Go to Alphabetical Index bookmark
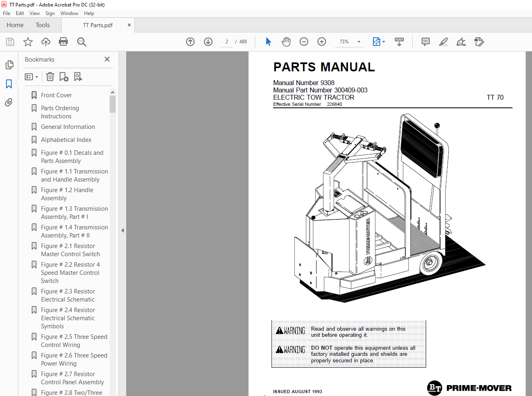Viewport: 532px width, 396px height. (66, 140)
